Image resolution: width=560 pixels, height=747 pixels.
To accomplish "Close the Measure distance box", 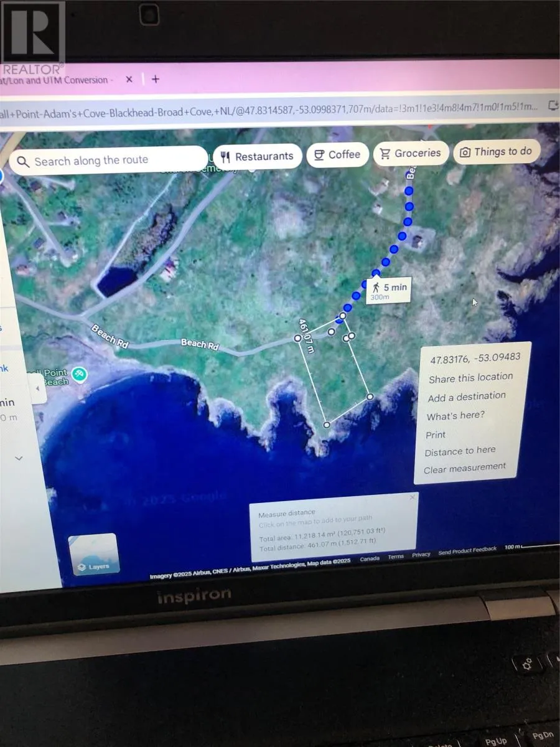I will (412, 497).
